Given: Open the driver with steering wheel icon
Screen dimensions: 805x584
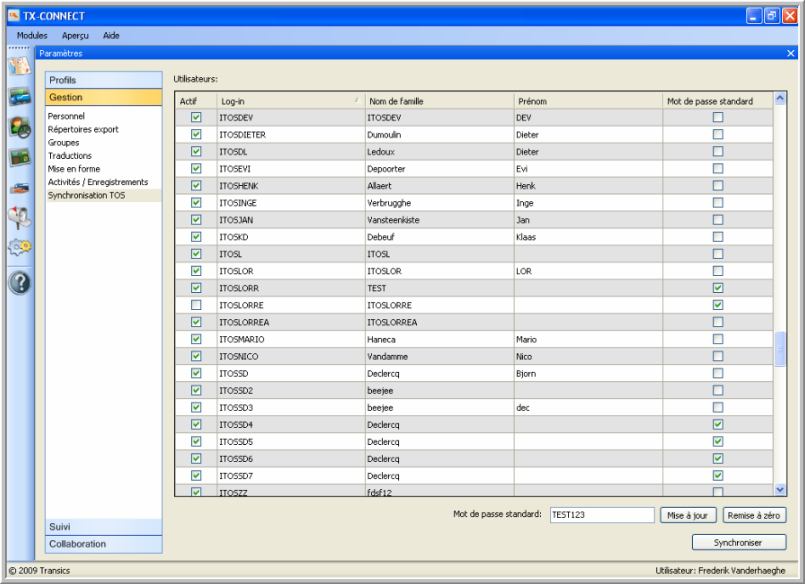Looking at the screenshot, I should pyautogui.click(x=19, y=127).
